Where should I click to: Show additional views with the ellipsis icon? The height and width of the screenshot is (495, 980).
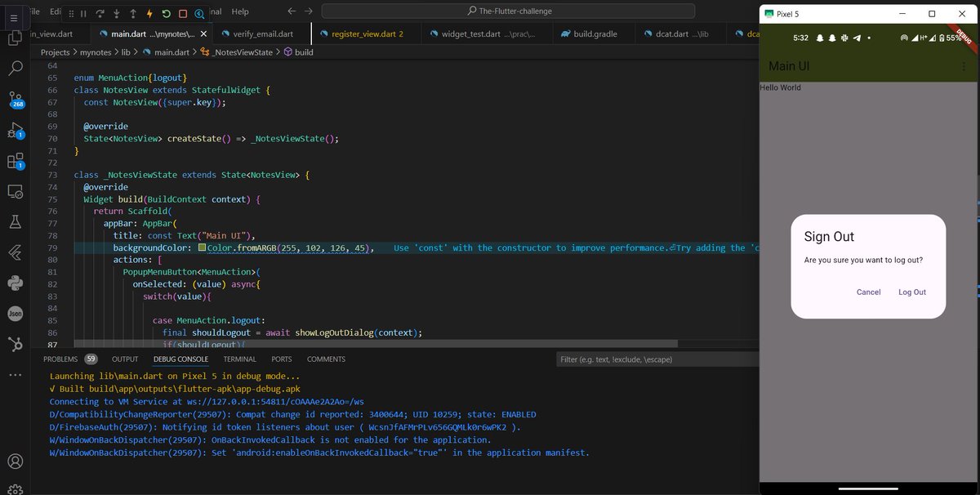click(x=15, y=375)
